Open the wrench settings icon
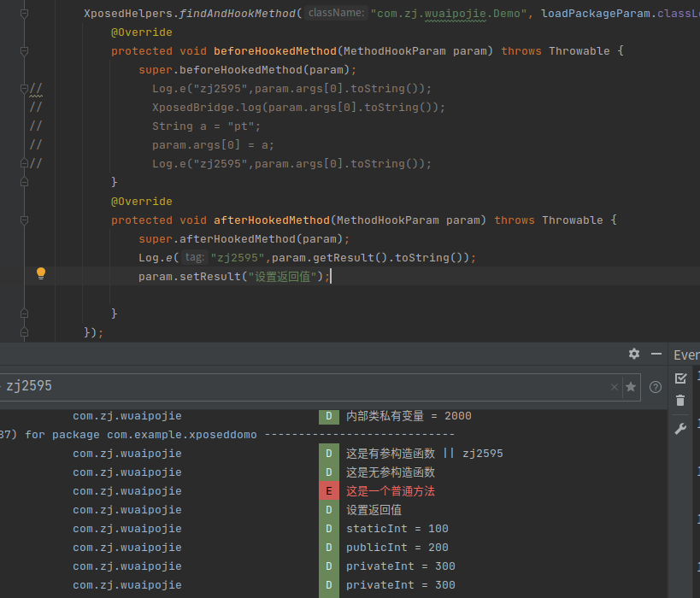 [680, 429]
